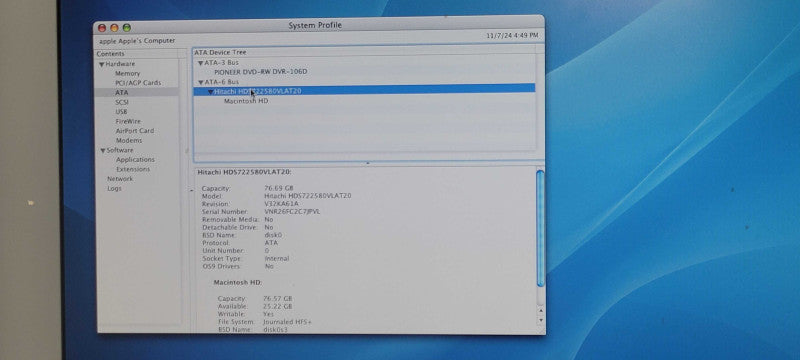The image size is (800, 360).
Task: Click the scroll up arrow in details pane
Action: coord(541,310)
